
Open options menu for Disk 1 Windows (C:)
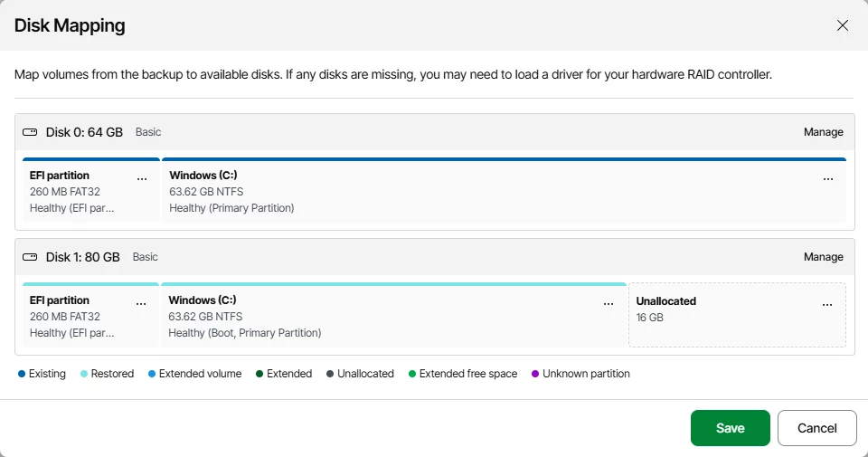(609, 303)
